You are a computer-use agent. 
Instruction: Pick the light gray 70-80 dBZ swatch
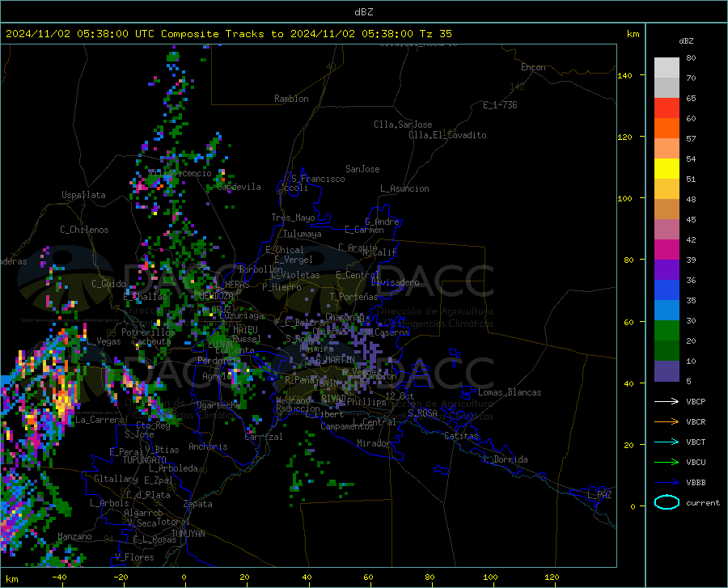tap(667, 68)
